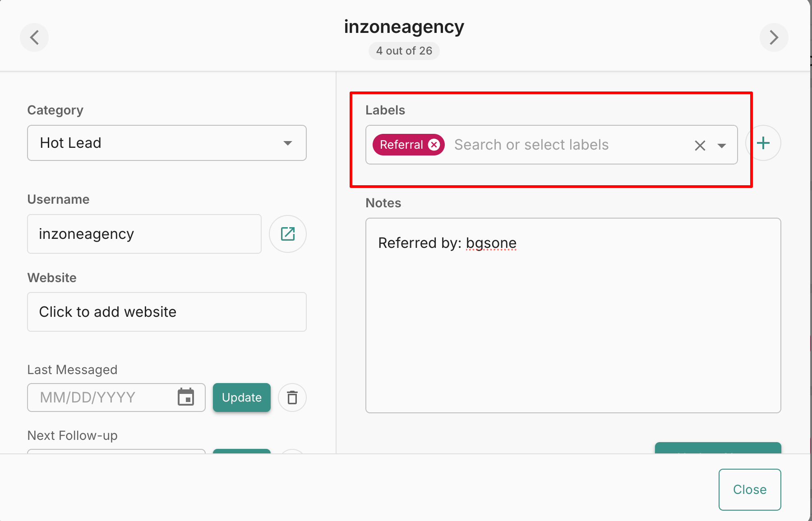
Task: Expand the Category dropdown showing Hot Lead
Action: (288, 143)
